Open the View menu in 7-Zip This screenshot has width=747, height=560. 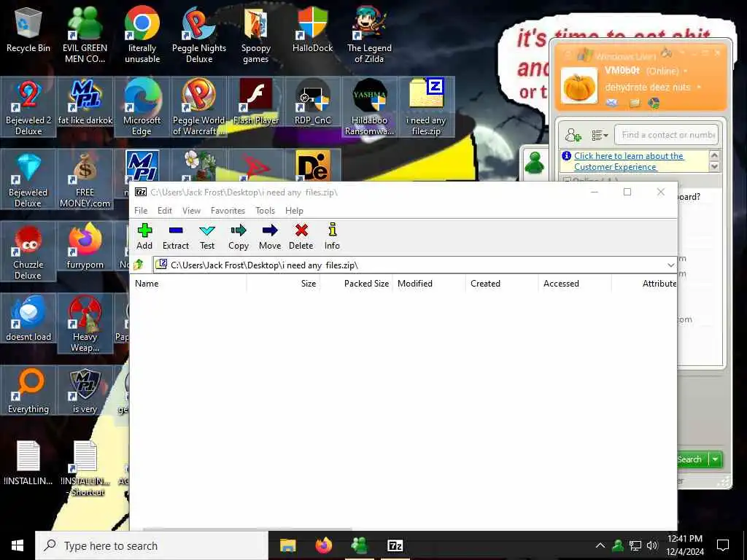(x=192, y=211)
